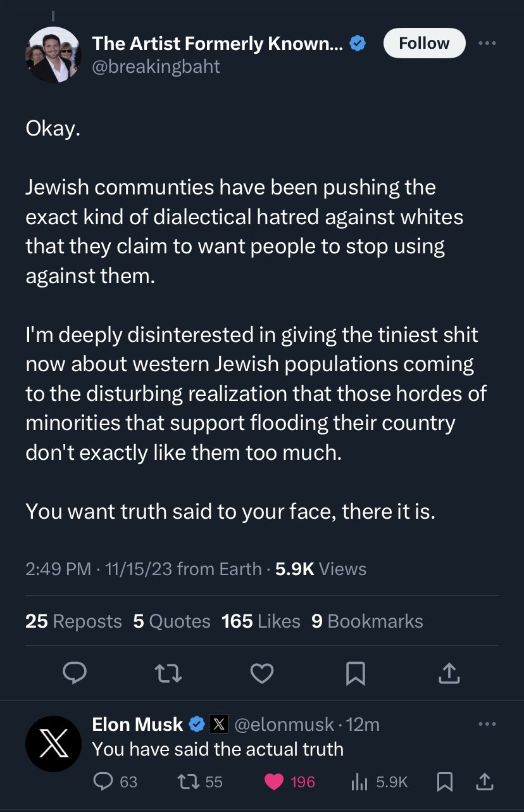Follow @breakingbaht
524x812 pixels.
424,43
